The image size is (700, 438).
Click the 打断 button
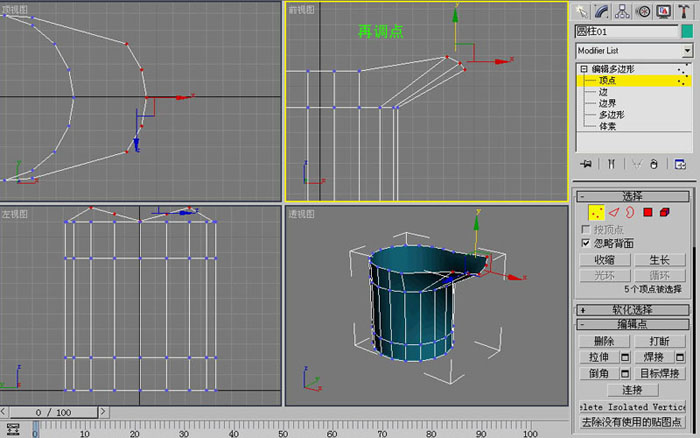pos(660,341)
